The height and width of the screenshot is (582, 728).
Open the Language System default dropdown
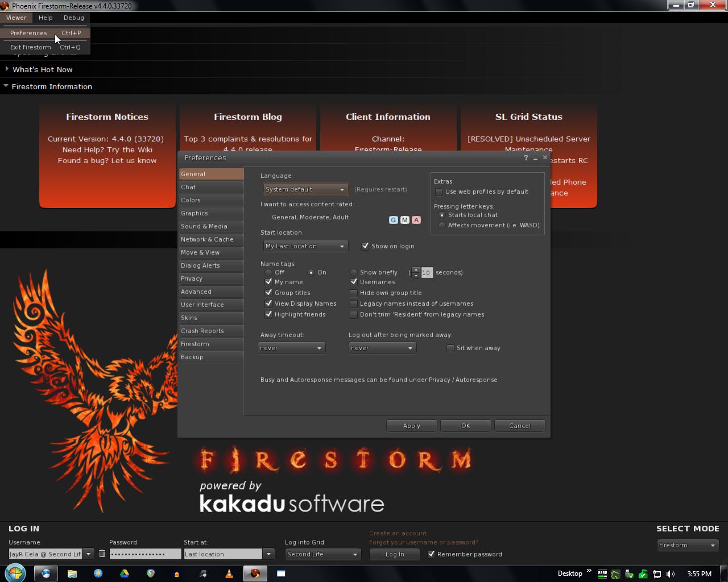(x=305, y=189)
